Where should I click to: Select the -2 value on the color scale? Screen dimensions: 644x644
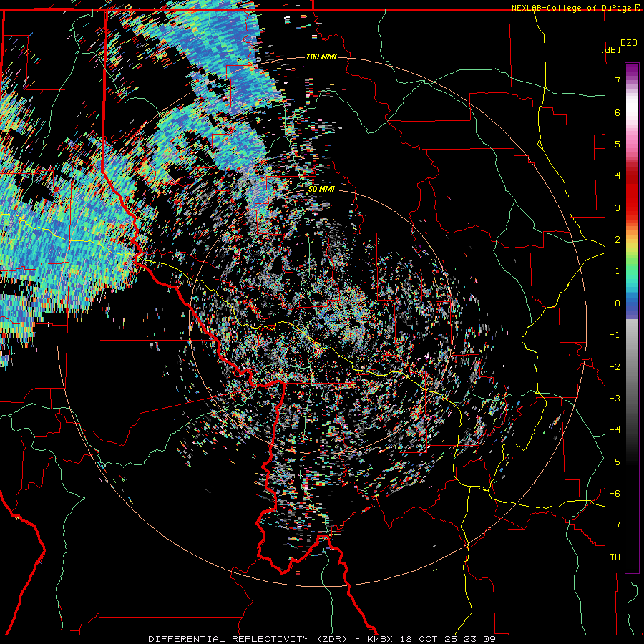[x=615, y=367]
